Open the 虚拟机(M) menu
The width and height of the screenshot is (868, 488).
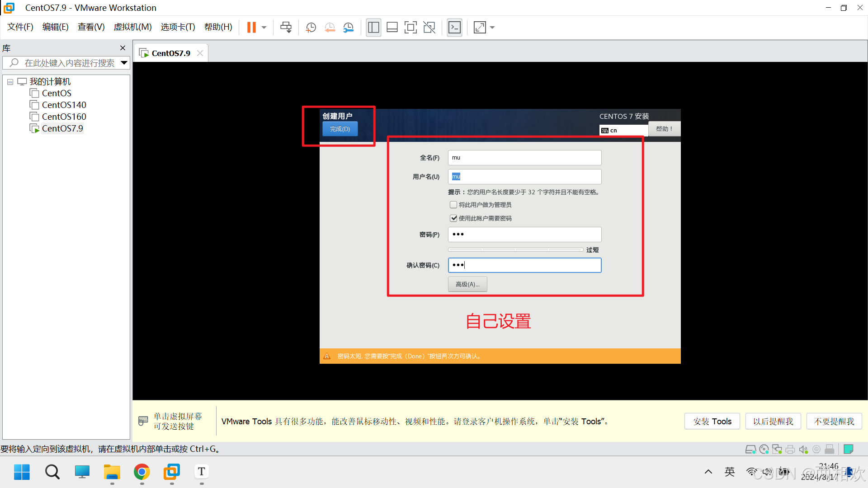pos(132,27)
